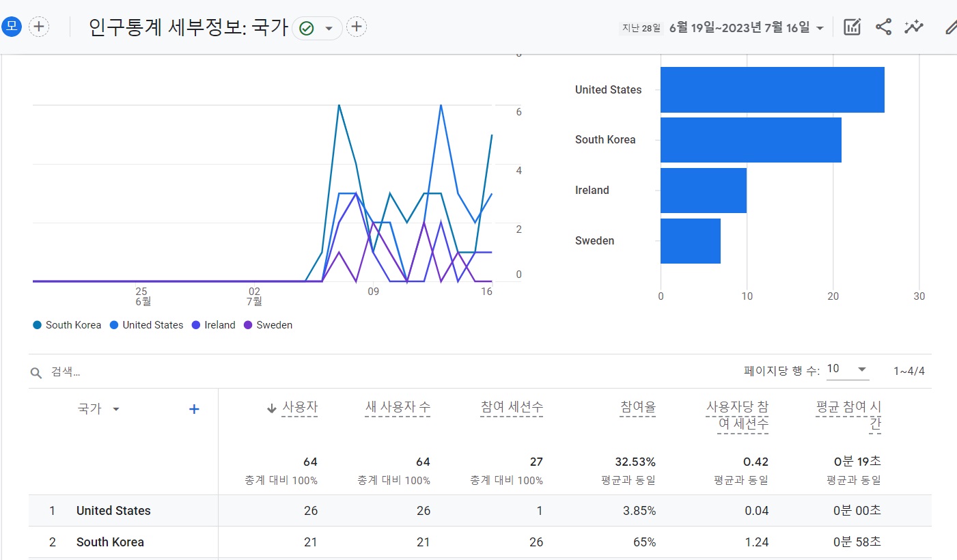The height and width of the screenshot is (560, 957).
Task: Click the 32.53% total engagement rate value
Action: point(635,462)
